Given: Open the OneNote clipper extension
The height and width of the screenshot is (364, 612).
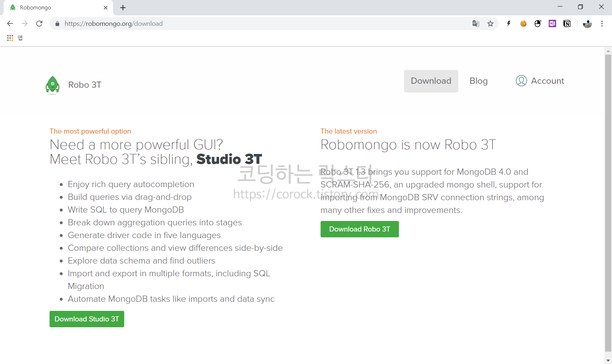Looking at the screenshot, I should pos(553,24).
